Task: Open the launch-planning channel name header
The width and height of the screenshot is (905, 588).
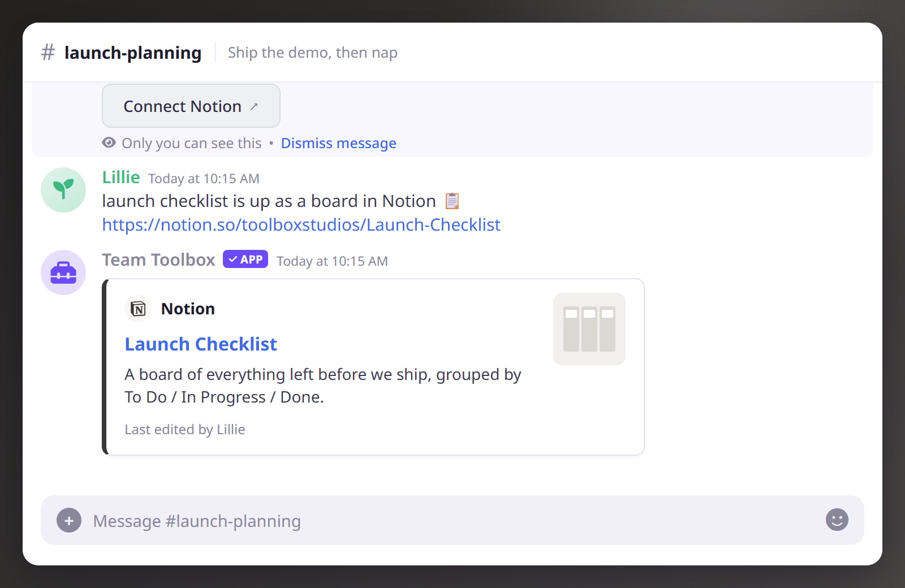Action: click(x=133, y=53)
